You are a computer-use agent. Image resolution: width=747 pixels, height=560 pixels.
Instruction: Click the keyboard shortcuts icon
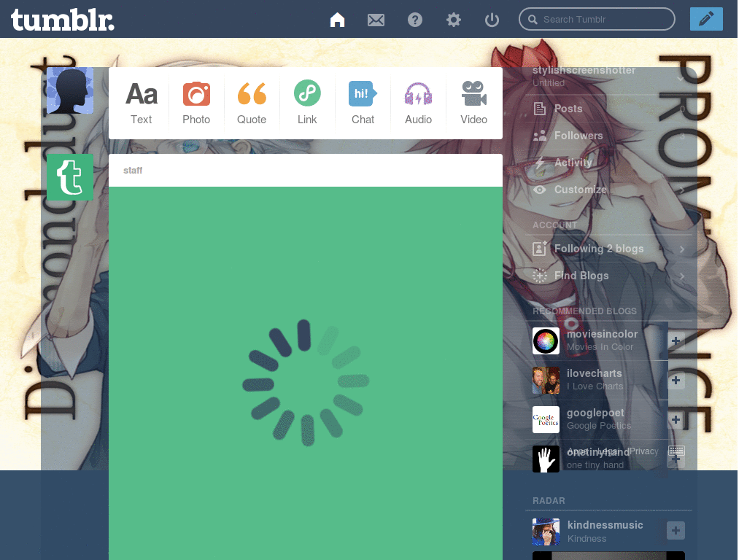[x=676, y=451]
